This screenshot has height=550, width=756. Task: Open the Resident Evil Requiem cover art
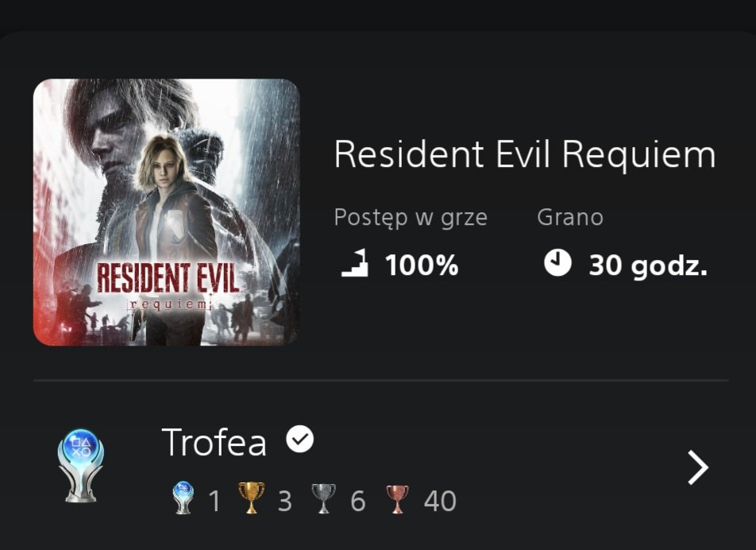tap(166, 212)
